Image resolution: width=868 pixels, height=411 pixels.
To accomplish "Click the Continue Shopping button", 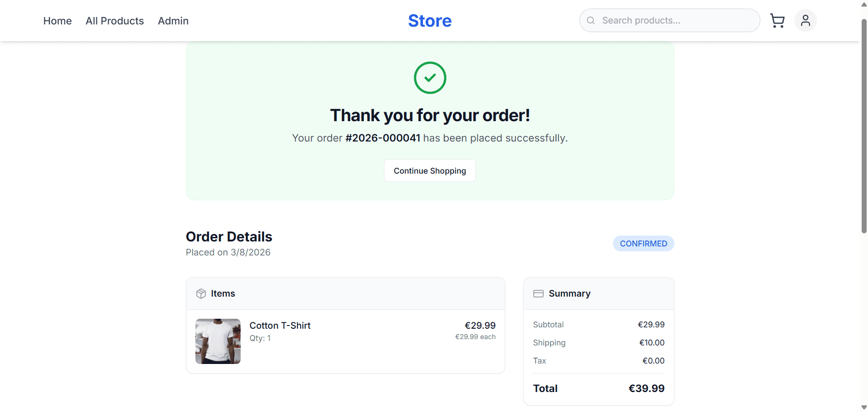I will (x=429, y=170).
